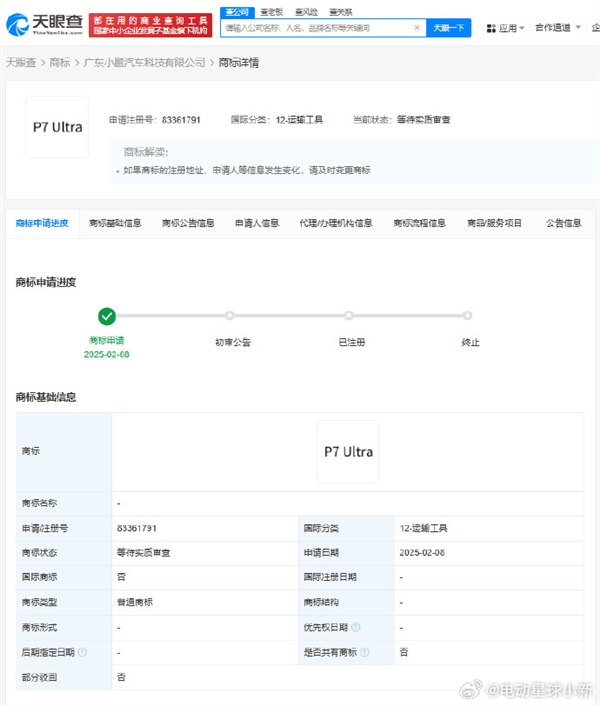
Task: Expand the 应用 dropdown menu
Action: 512,29
